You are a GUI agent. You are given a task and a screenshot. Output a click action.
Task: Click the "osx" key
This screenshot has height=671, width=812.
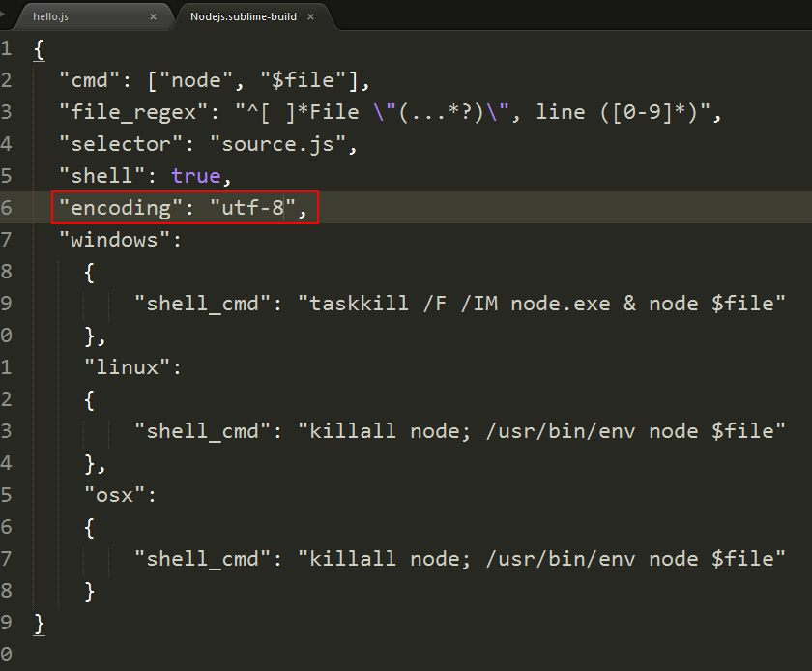[115, 495]
